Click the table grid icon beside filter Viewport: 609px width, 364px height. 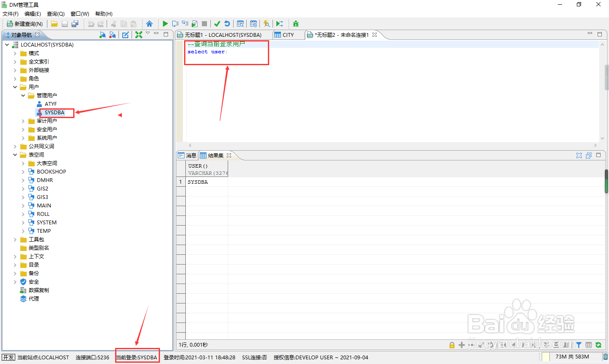coord(589,345)
